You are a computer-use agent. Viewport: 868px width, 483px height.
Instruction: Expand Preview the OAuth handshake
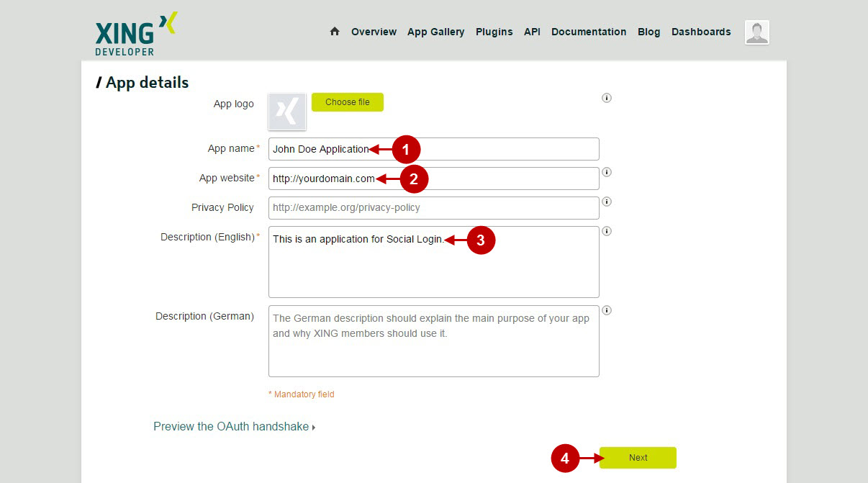coord(235,427)
